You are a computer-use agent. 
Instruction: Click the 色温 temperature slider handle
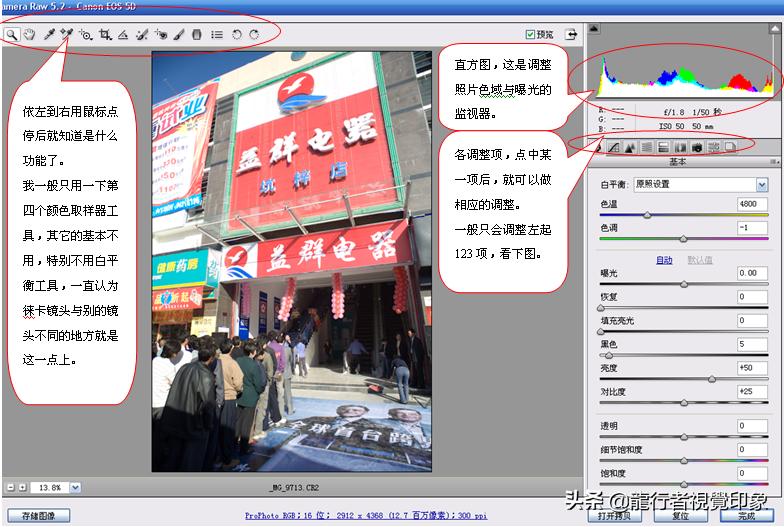(x=647, y=215)
